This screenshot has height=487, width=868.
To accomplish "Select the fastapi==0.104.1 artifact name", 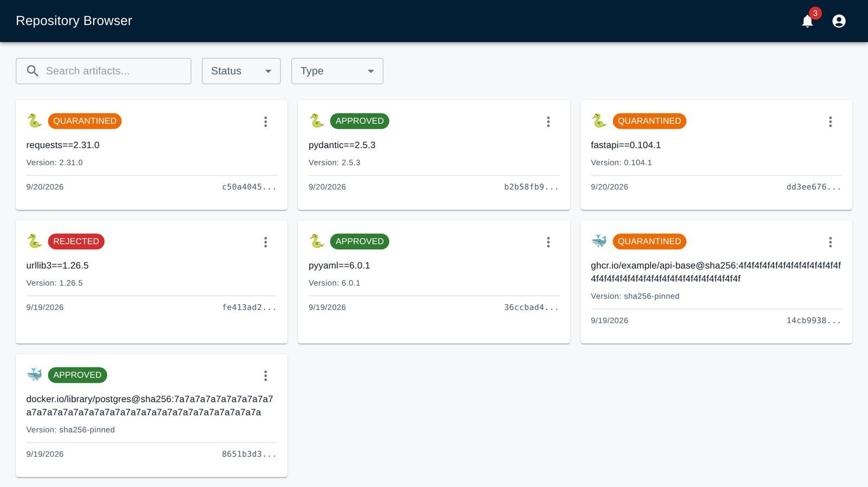I will click(x=626, y=145).
